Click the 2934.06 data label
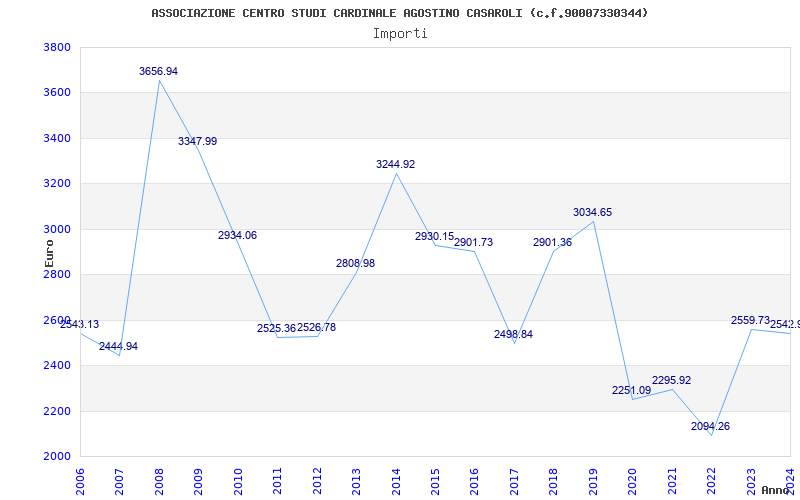Viewport: 800px width, 500px height. (x=237, y=236)
